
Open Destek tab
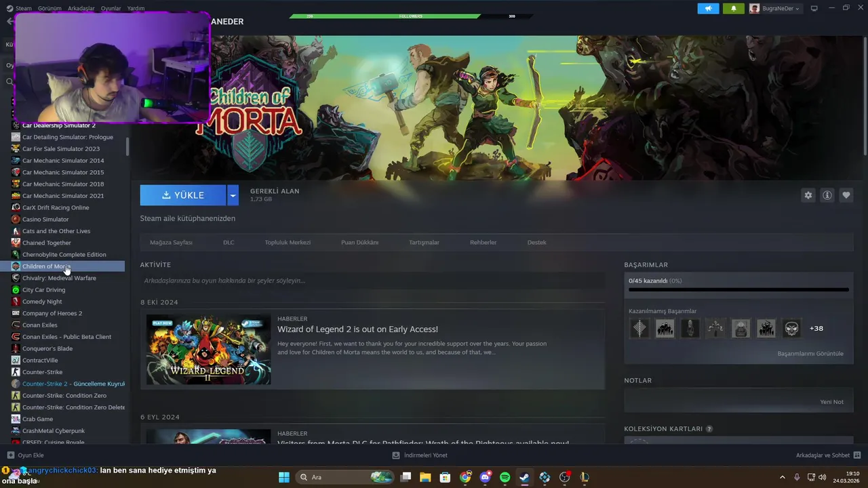536,243
